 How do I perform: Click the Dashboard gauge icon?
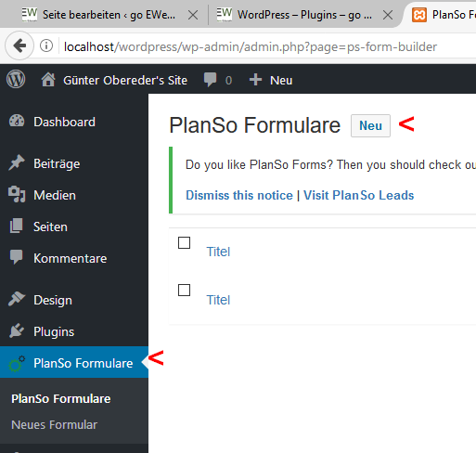[17, 122]
